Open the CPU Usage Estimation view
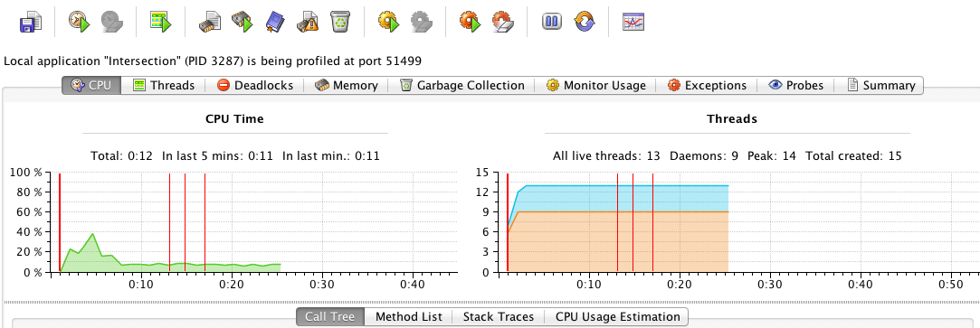980x328 pixels. pyautogui.click(x=617, y=317)
